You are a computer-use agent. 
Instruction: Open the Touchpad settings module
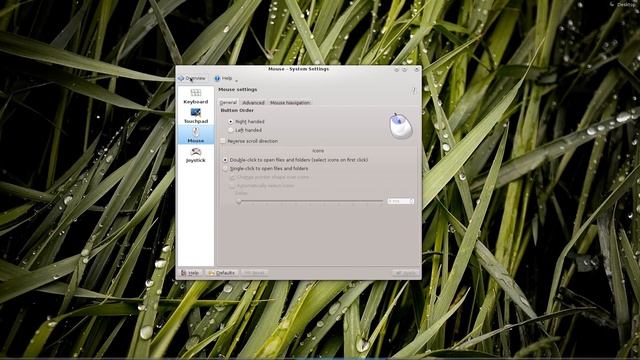(x=196, y=116)
